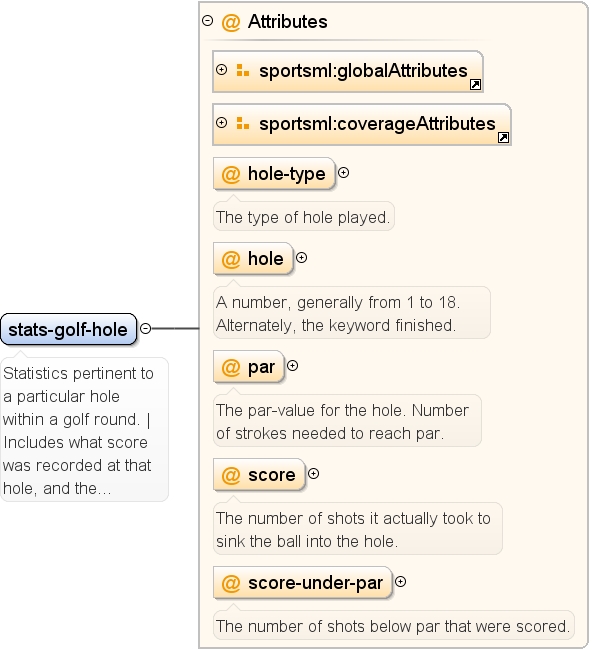The image size is (606, 650).
Task: Click the @ icon on score attribute
Action: (231, 475)
